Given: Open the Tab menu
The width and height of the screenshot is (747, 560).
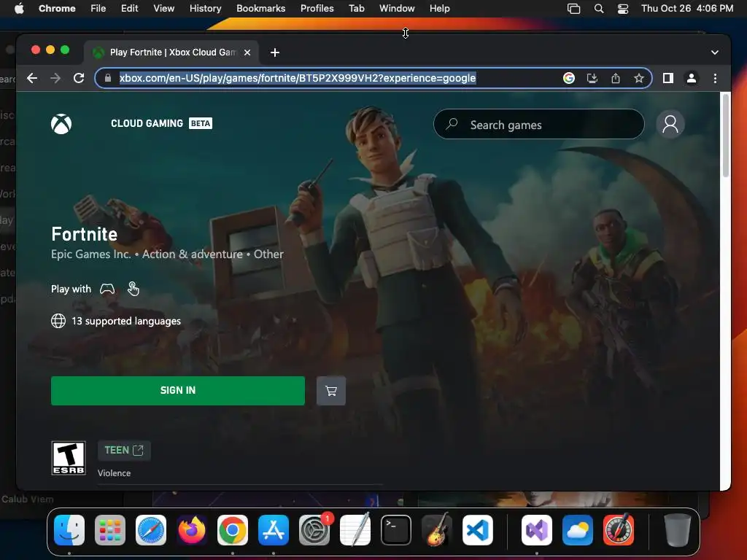Looking at the screenshot, I should coord(356,9).
